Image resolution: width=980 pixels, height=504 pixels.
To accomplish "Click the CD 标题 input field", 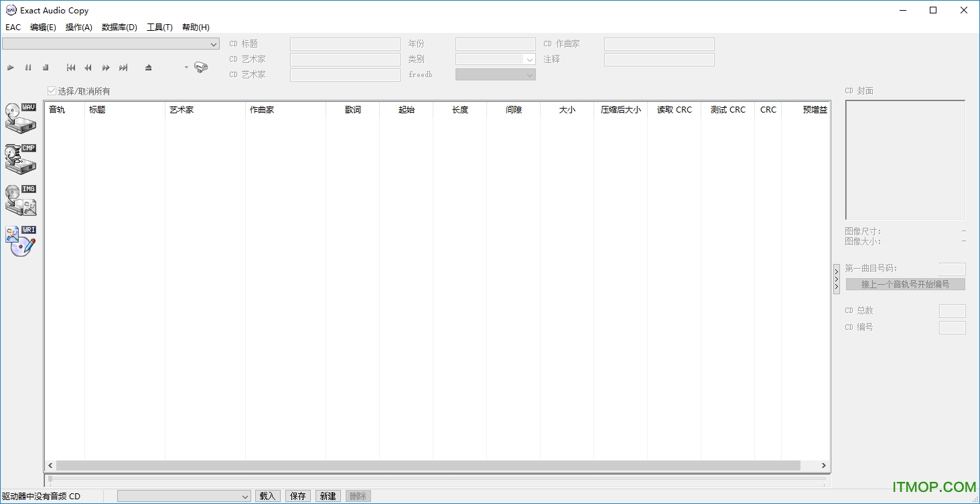I will pos(345,44).
